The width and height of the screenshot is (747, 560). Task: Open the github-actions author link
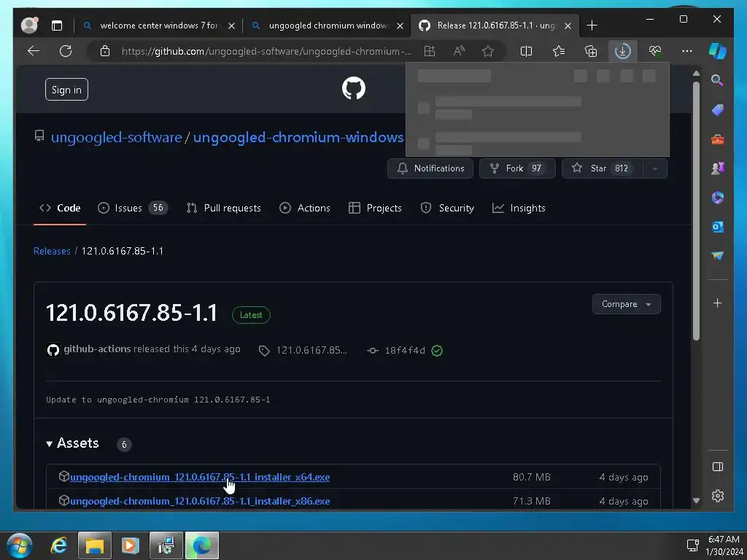click(x=97, y=349)
